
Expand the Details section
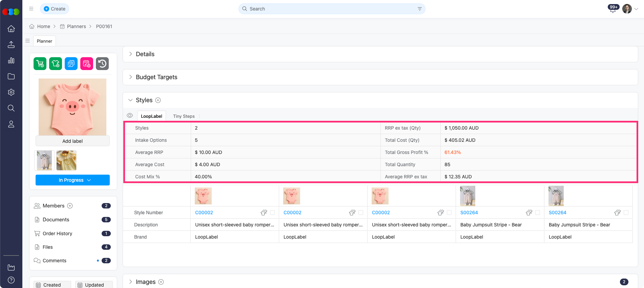click(x=145, y=54)
